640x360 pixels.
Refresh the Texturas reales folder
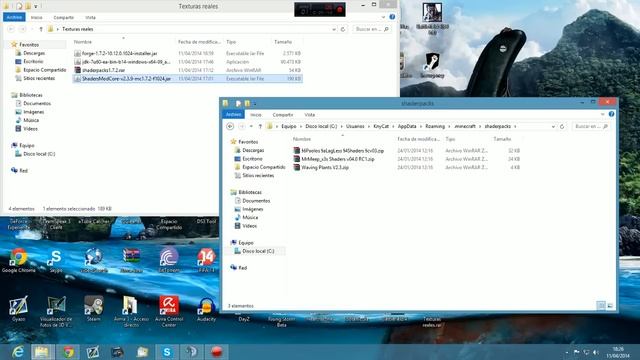point(343,29)
